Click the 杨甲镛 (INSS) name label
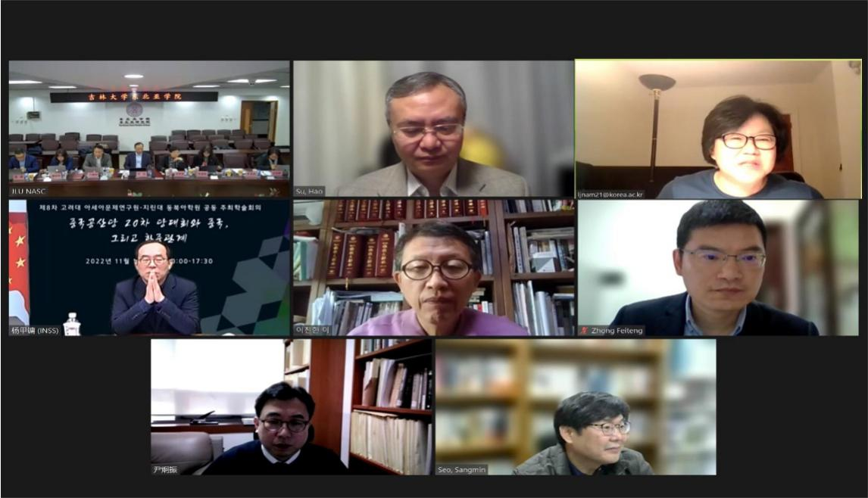868x498 pixels. [34, 330]
